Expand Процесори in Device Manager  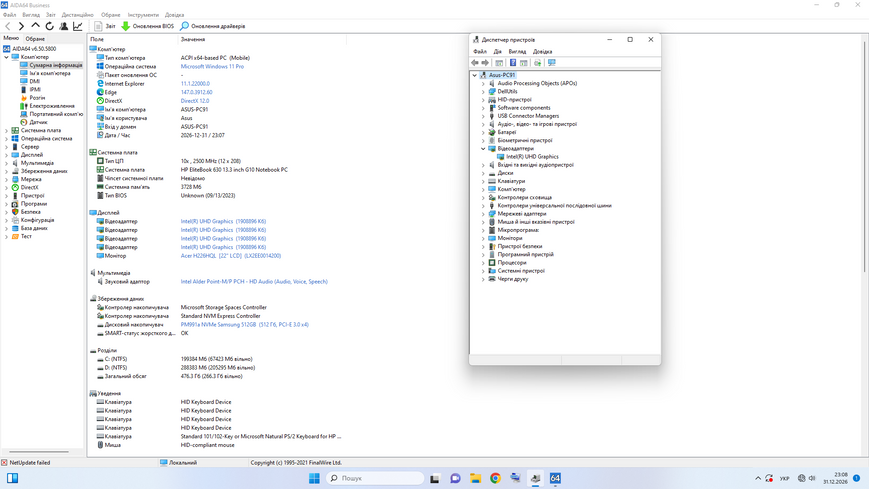coord(483,263)
